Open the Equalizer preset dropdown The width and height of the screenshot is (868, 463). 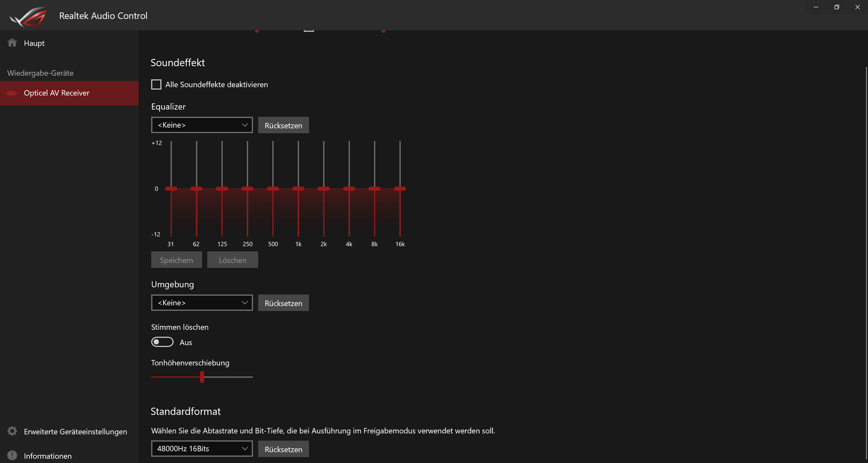202,125
